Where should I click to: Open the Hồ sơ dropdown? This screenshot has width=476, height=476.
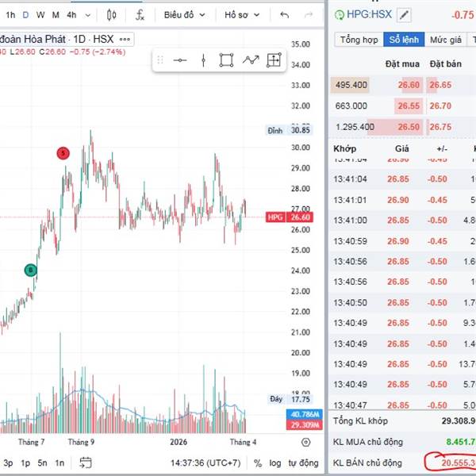242,15
